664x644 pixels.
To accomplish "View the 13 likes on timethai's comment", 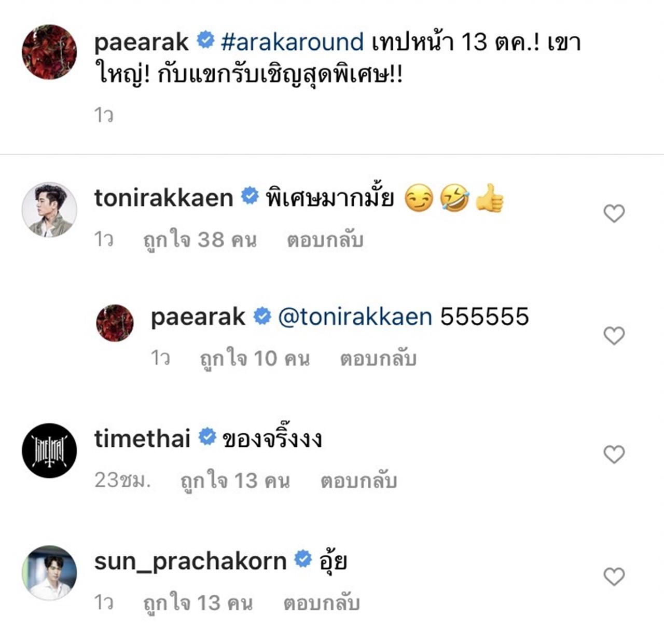I will coord(235,481).
